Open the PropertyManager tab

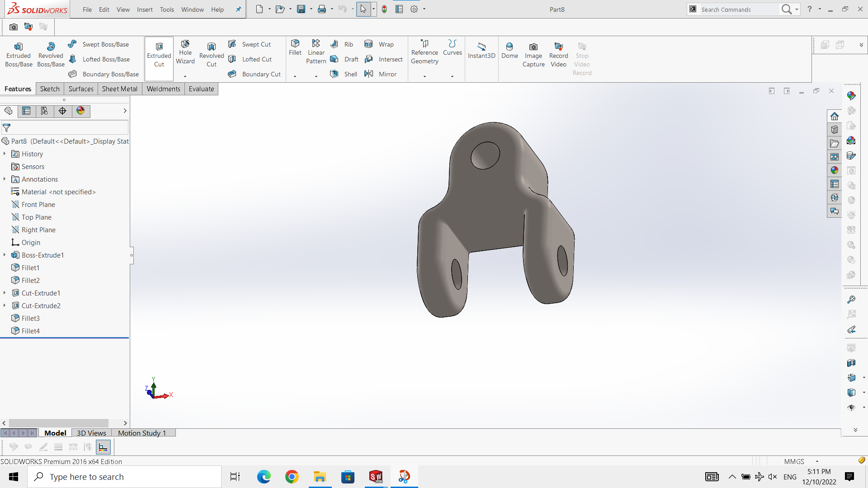tap(27, 111)
